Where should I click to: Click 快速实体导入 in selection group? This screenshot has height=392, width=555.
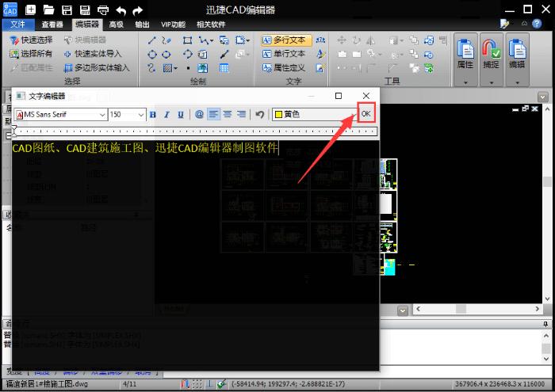tap(93, 54)
